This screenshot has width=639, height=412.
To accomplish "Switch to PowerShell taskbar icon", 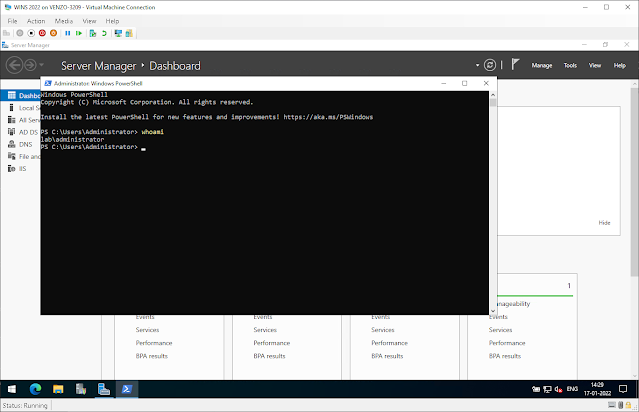I will (127, 389).
